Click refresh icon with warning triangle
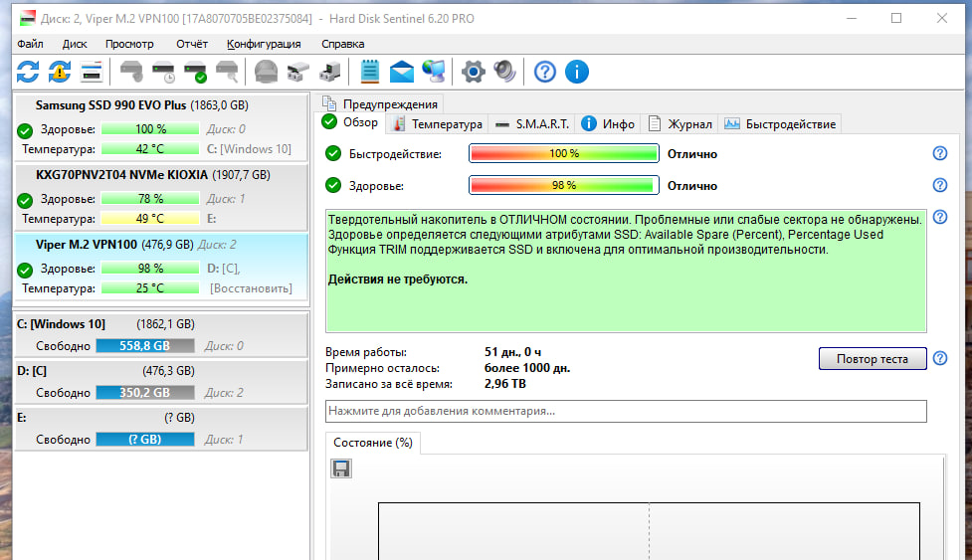972x560 pixels. tap(60, 72)
